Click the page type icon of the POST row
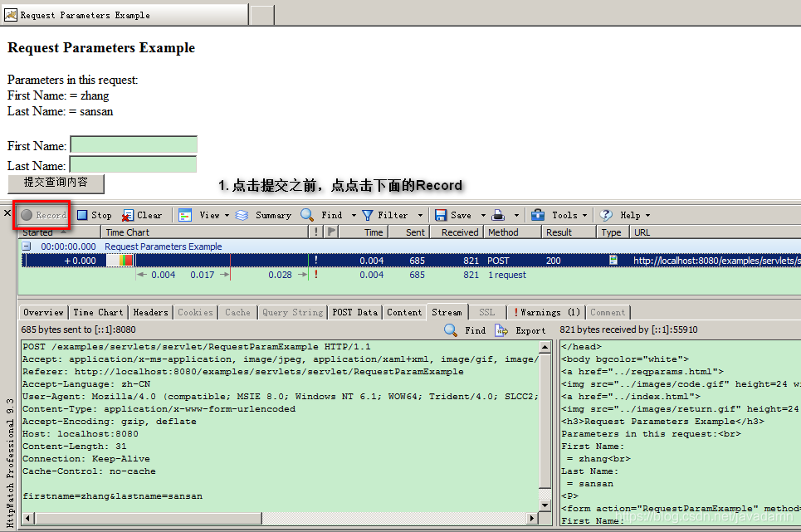The width and height of the screenshot is (801, 532). tap(613, 261)
